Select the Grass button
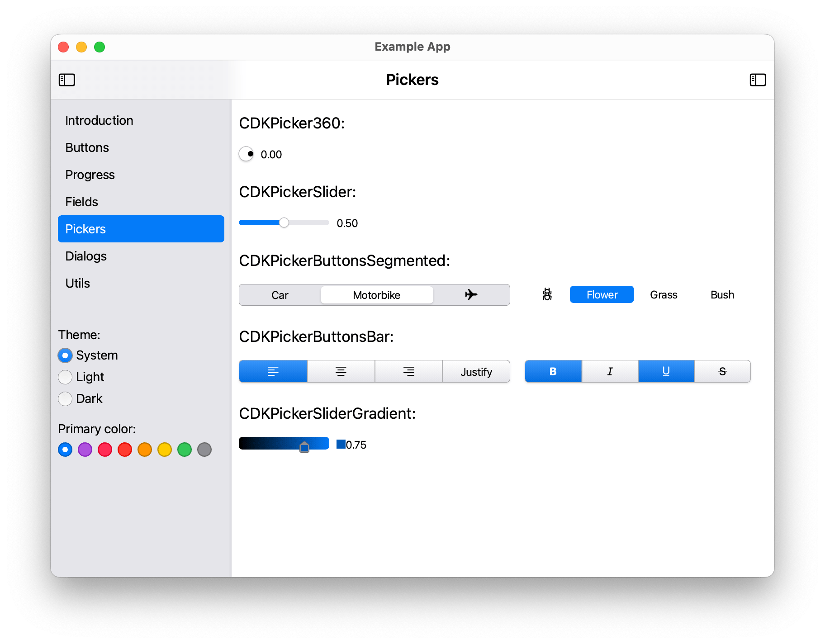 coord(663,295)
